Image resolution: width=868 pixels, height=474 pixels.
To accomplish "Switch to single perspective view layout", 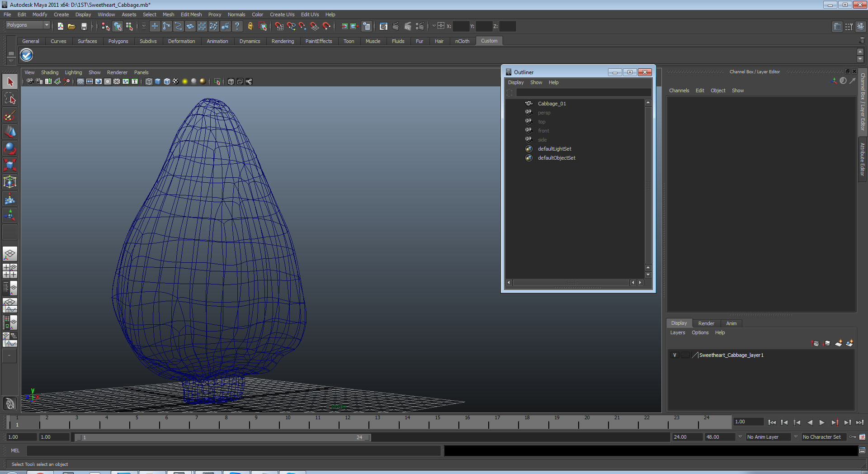I will [x=10, y=254].
